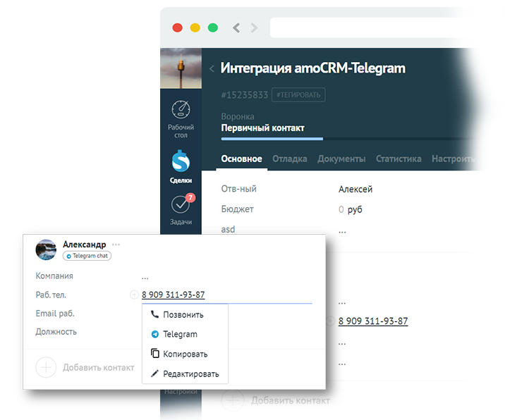Screen dimensions: 505x420
Task: Click the Александр contact avatar
Action: [46, 249]
